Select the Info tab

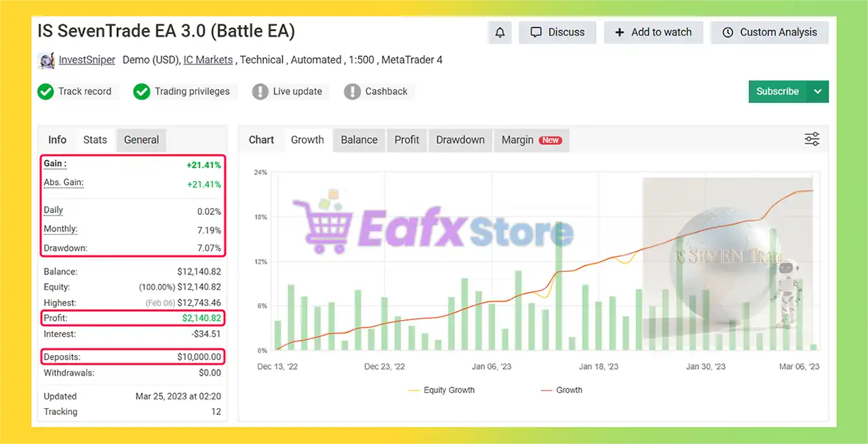[x=57, y=140]
